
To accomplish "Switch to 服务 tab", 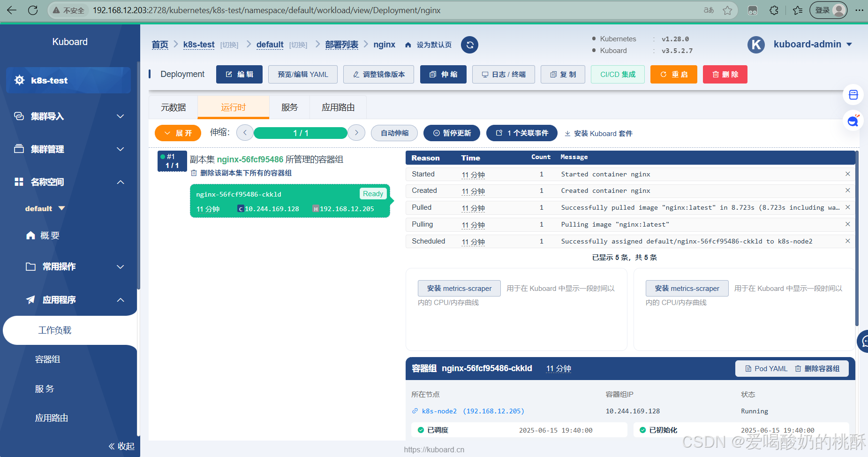I will tap(289, 107).
